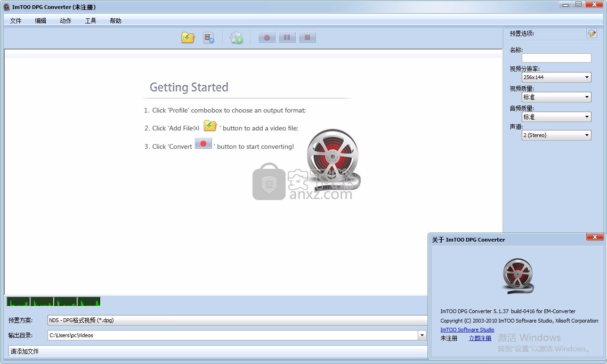
Task: Open the 动作 menu
Action: coord(66,21)
